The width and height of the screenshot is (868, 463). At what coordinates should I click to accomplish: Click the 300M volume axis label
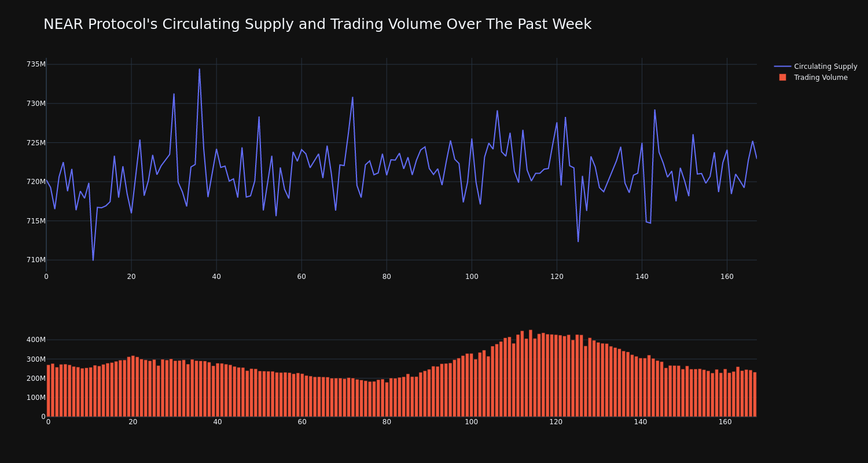(x=36, y=359)
